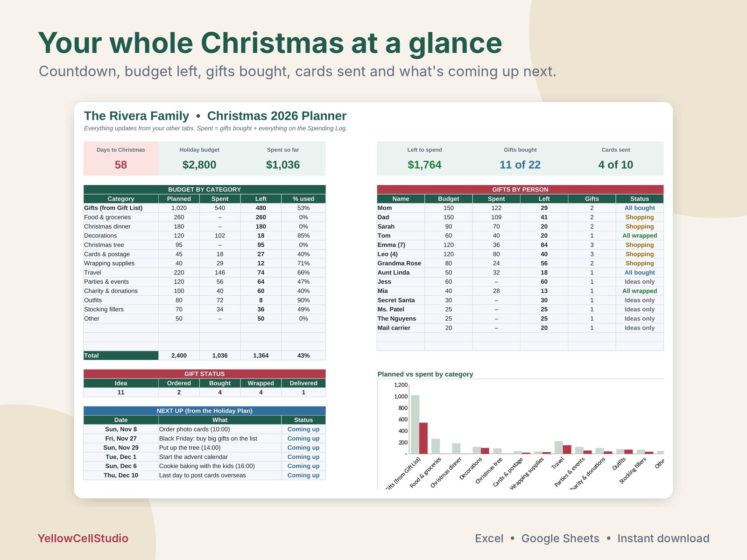Viewport: 747px width, 560px height.
Task: Click the tall Gifts planned bar in chart
Action: point(415,425)
